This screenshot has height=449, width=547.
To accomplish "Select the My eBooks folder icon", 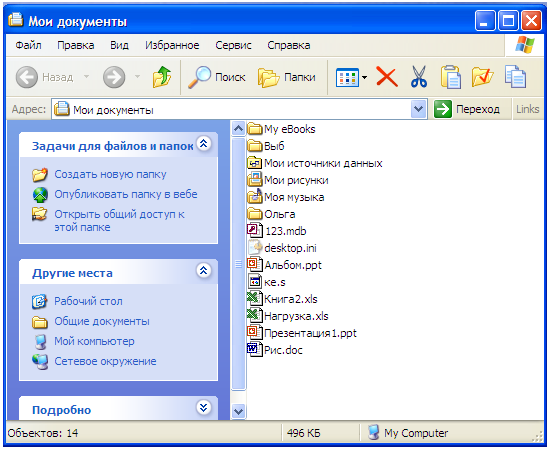I will click(255, 129).
